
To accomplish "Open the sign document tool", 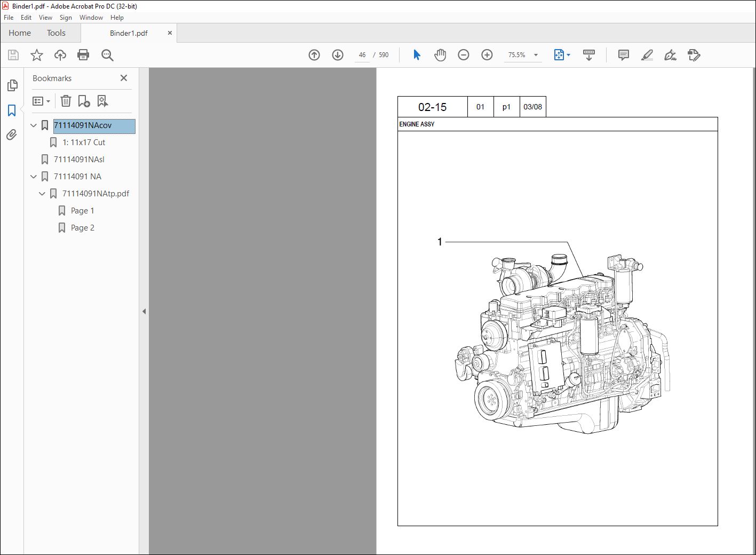I will 671,55.
